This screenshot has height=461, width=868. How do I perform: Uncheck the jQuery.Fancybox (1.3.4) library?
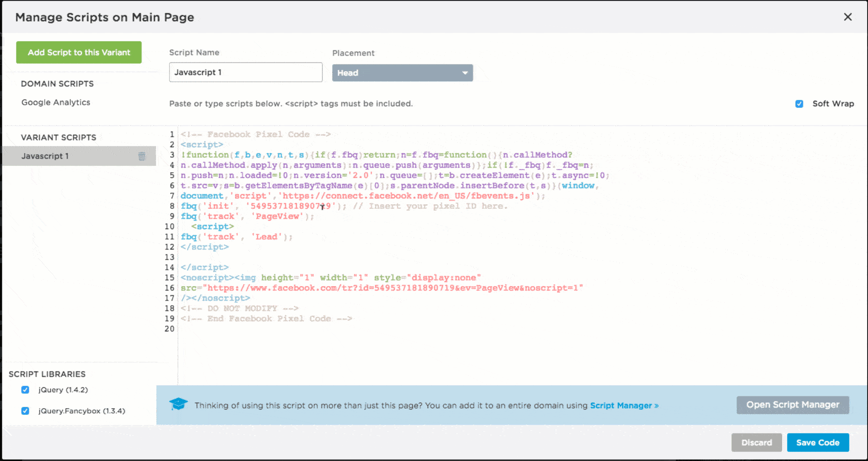click(25, 411)
